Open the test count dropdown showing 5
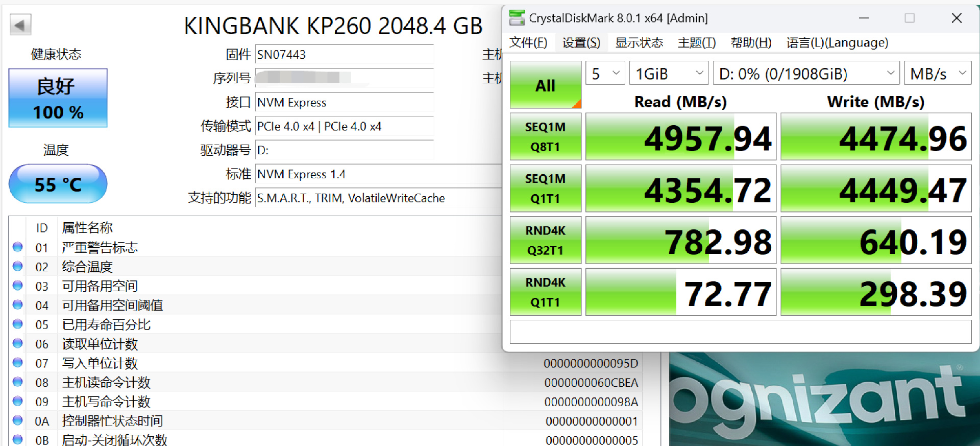The height and width of the screenshot is (446, 980). coord(605,74)
